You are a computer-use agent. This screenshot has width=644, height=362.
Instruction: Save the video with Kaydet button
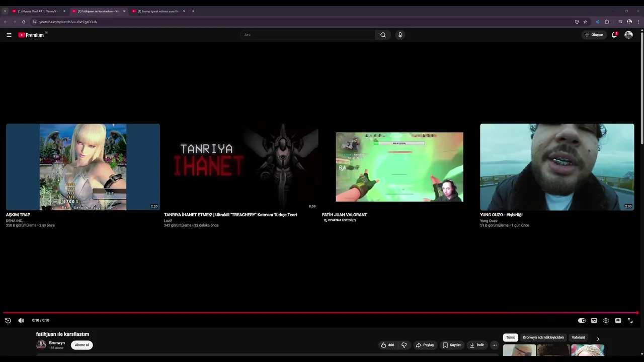click(452, 345)
